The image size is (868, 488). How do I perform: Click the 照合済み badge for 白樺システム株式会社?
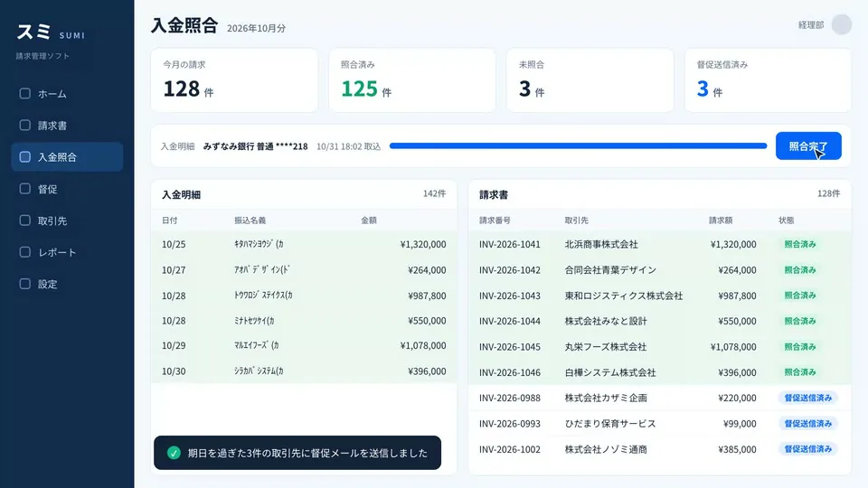[x=800, y=372]
